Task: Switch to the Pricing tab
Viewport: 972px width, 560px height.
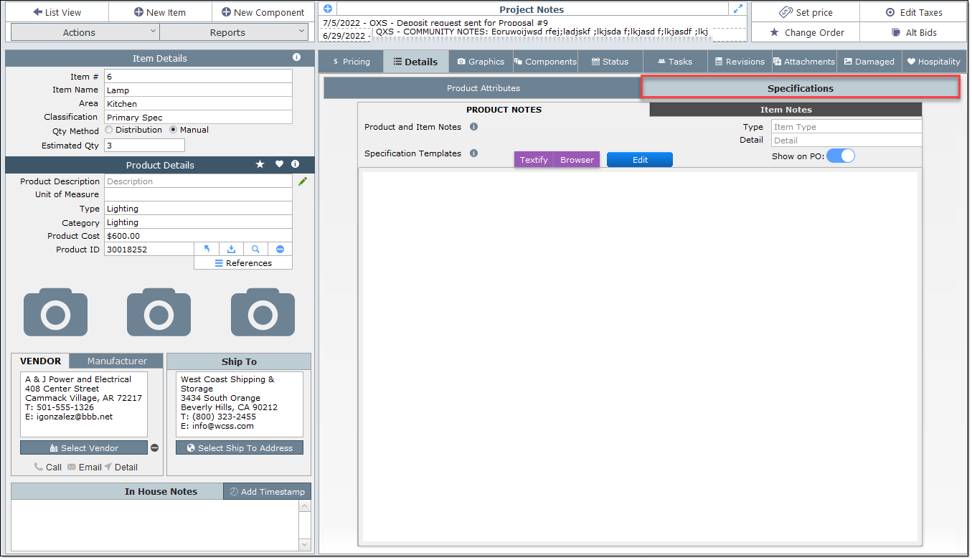Action: point(351,62)
